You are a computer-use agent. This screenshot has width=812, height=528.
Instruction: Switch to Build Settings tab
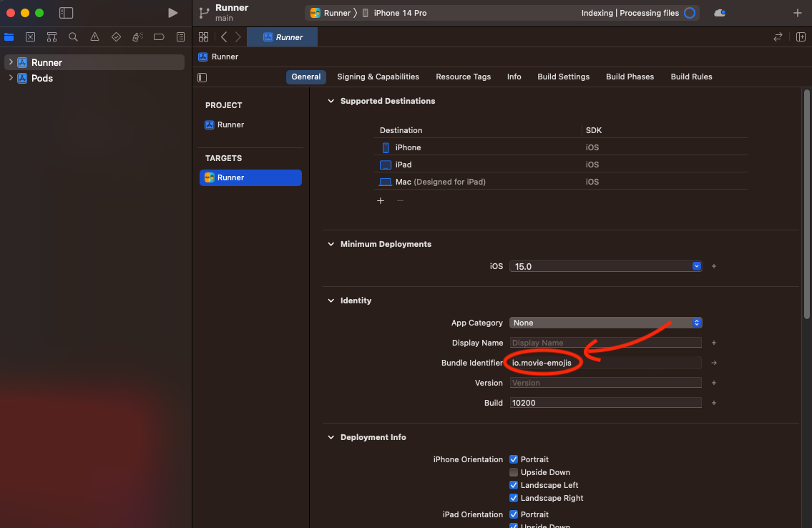[x=564, y=77]
